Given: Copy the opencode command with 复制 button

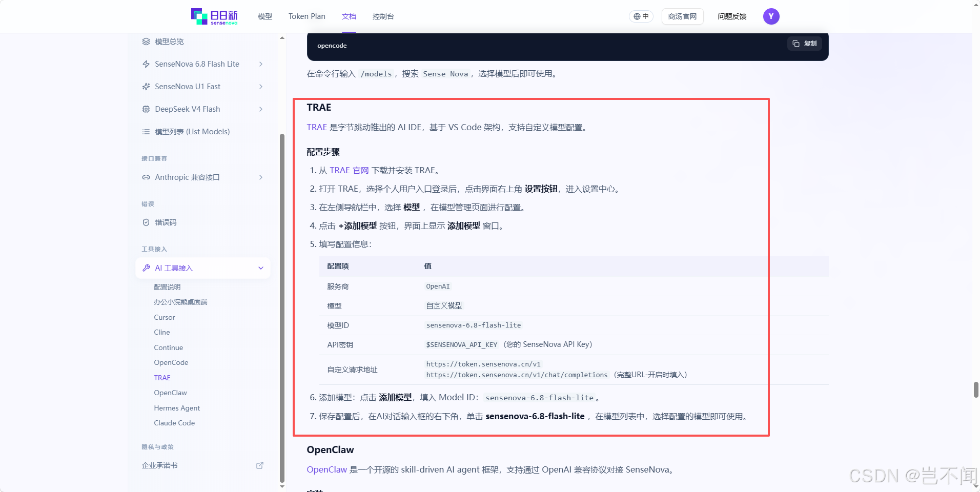Looking at the screenshot, I should click(805, 44).
